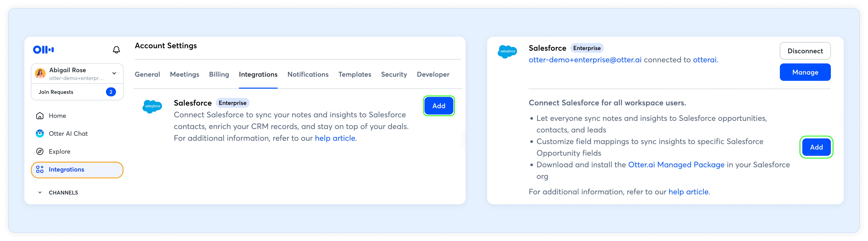Viewport: 868px width, 241px height.
Task: Open the Explore compass icon
Action: coord(40,152)
